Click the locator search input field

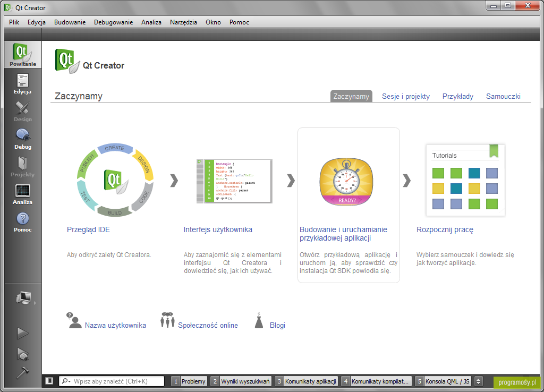[x=112, y=381]
